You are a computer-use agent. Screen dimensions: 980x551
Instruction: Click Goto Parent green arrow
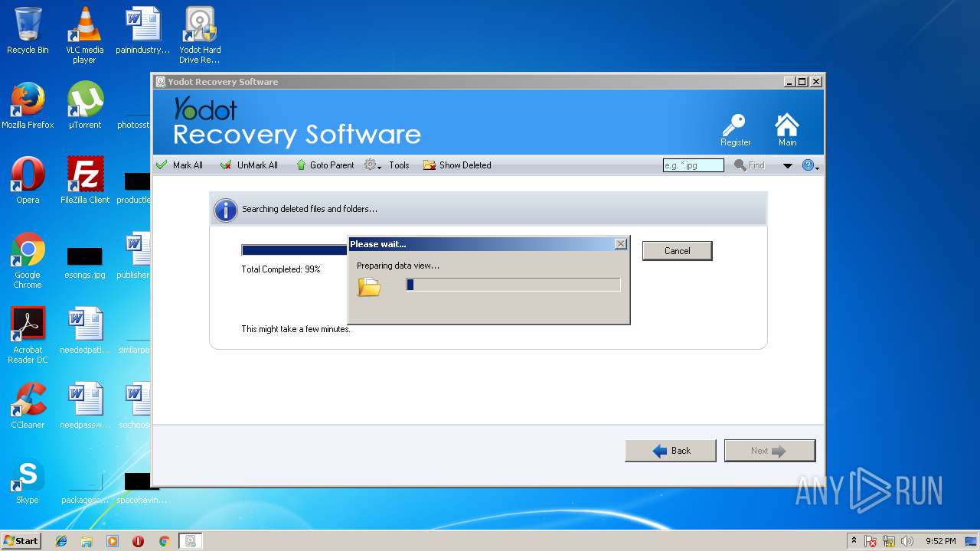[x=325, y=165]
